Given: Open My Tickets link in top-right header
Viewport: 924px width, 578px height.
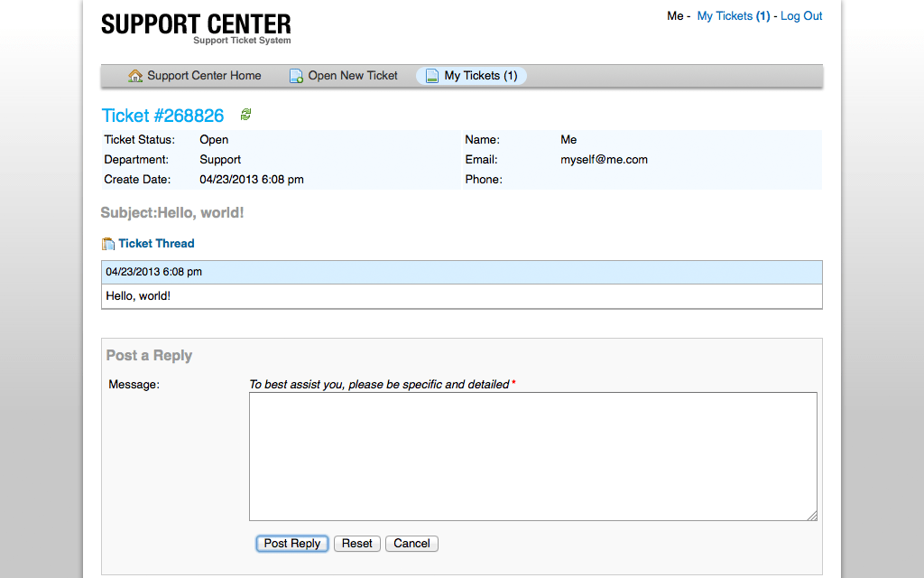Looking at the screenshot, I should [733, 16].
